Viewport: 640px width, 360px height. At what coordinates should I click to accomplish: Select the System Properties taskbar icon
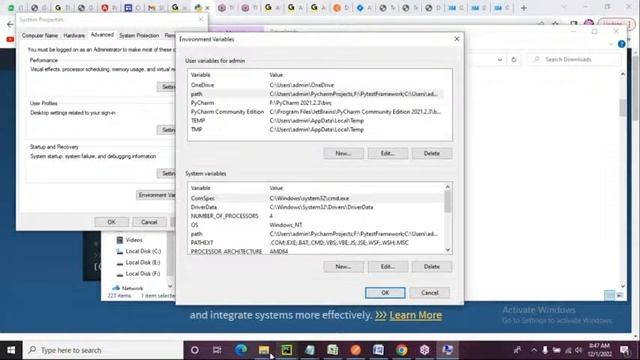[x=447, y=350]
